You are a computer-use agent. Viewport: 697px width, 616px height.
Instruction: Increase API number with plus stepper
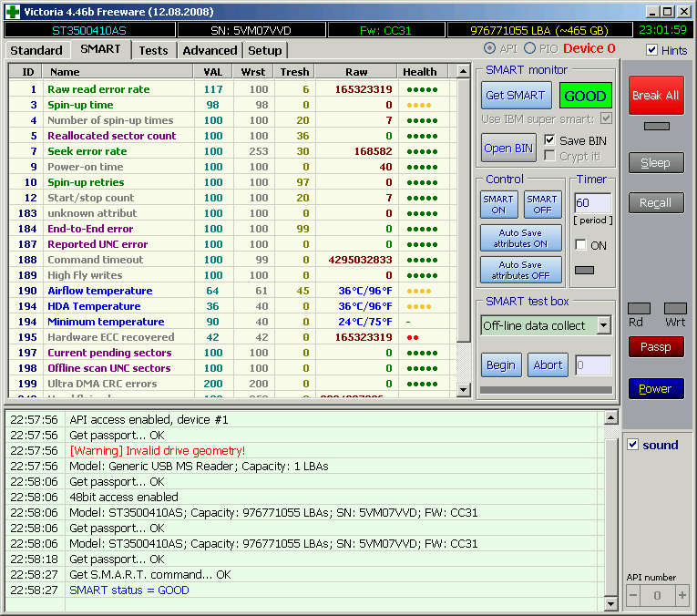pos(682,596)
